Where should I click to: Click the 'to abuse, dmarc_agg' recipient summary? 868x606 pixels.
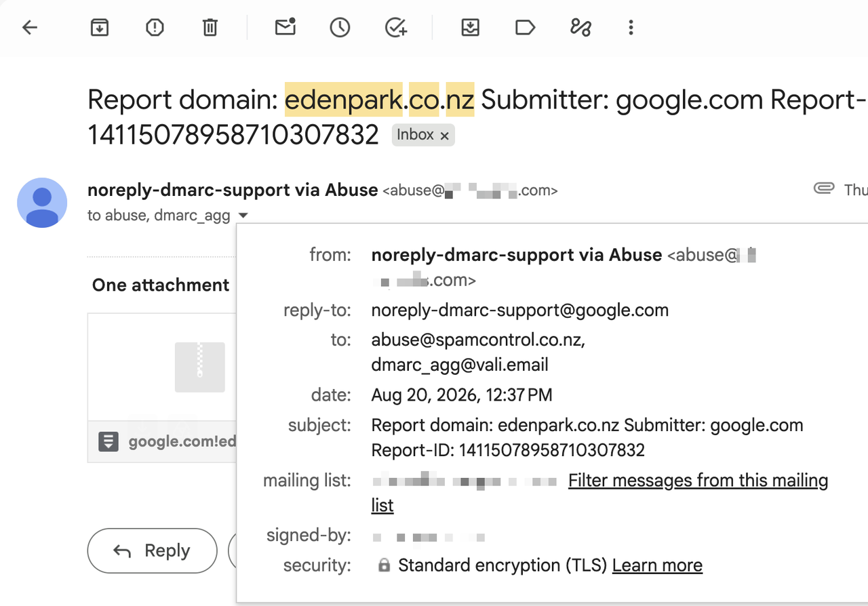click(159, 216)
